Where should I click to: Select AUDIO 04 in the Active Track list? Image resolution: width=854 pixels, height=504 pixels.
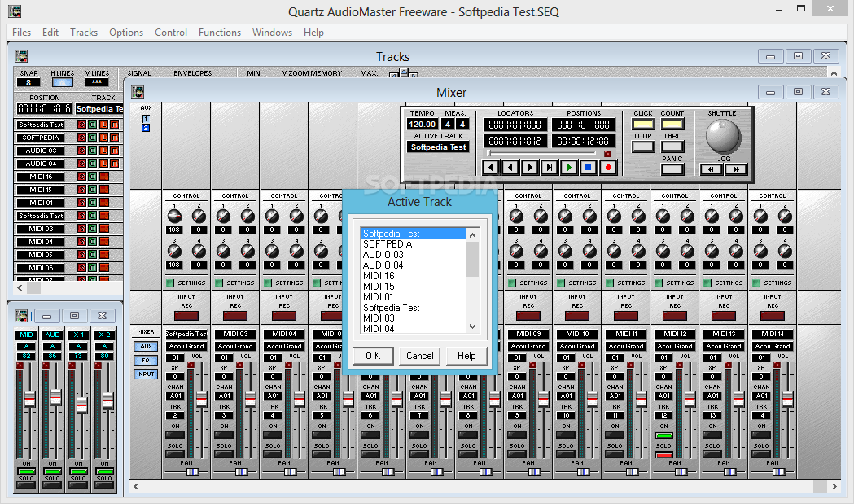tap(383, 265)
